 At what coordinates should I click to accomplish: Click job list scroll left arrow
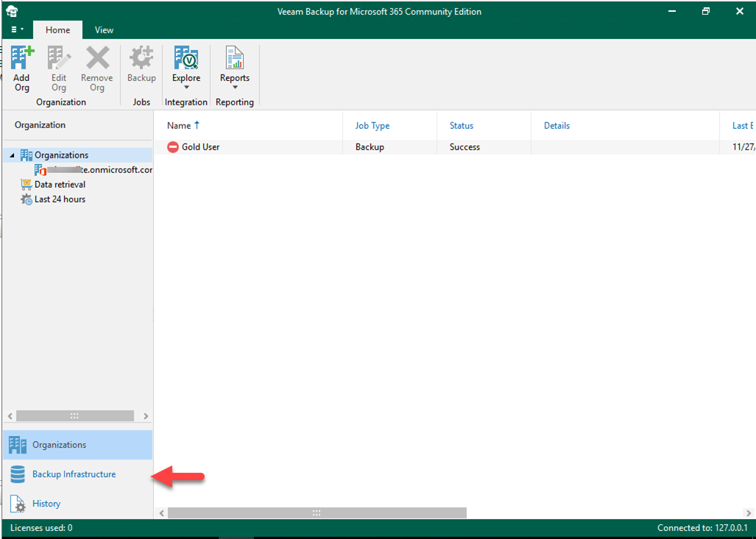click(x=161, y=513)
